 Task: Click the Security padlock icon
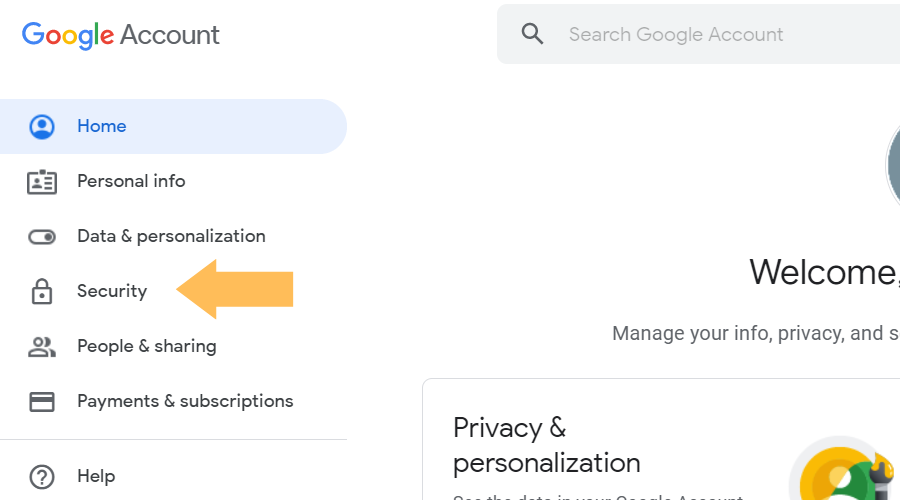tap(42, 292)
